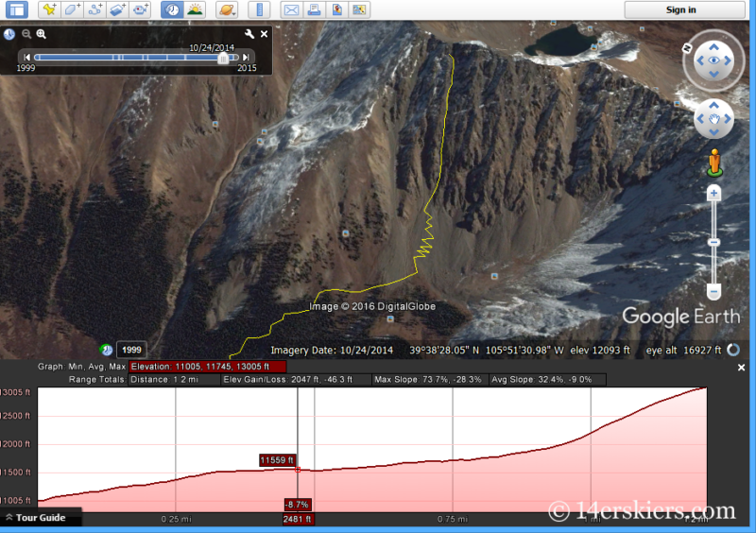Click the email envelope icon

(x=292, y=9)
